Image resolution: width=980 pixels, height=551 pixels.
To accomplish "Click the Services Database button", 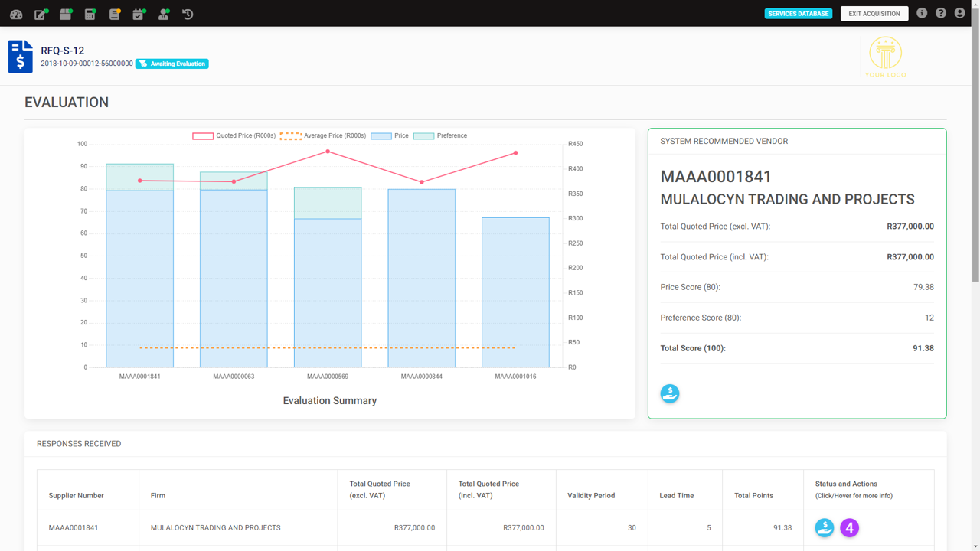I will (x=798, y=14).
